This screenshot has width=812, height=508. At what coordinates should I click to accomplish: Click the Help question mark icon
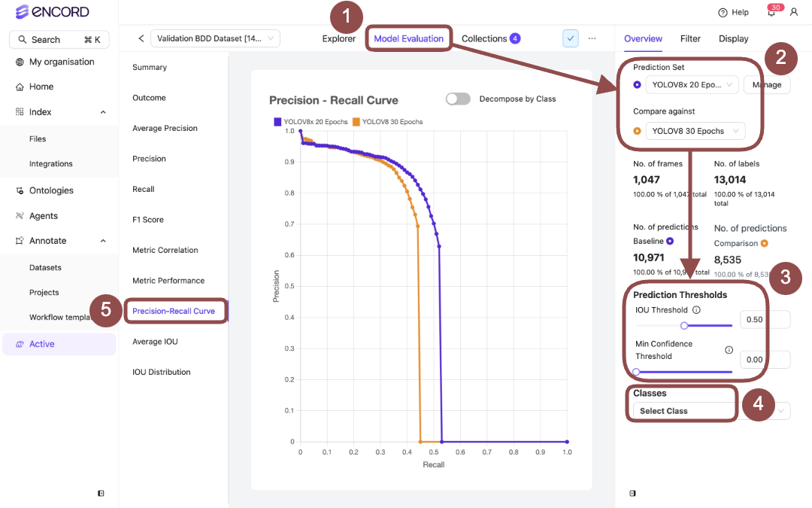[x=723, y=13]
